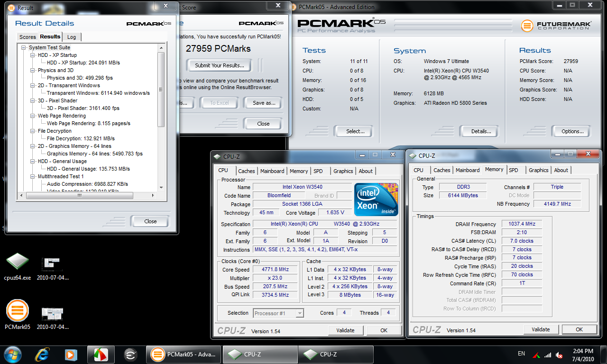Click the results tree horizontal scrollbar
The width and height of the screenshot is (607, 364).
79,195
